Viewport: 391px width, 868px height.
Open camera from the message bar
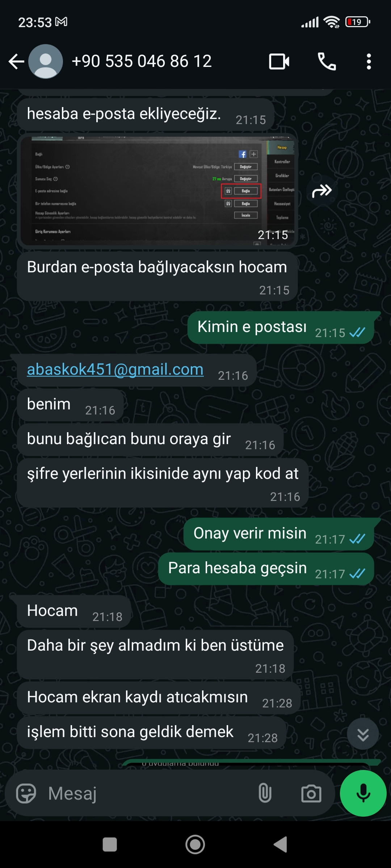tap(311, 793)
